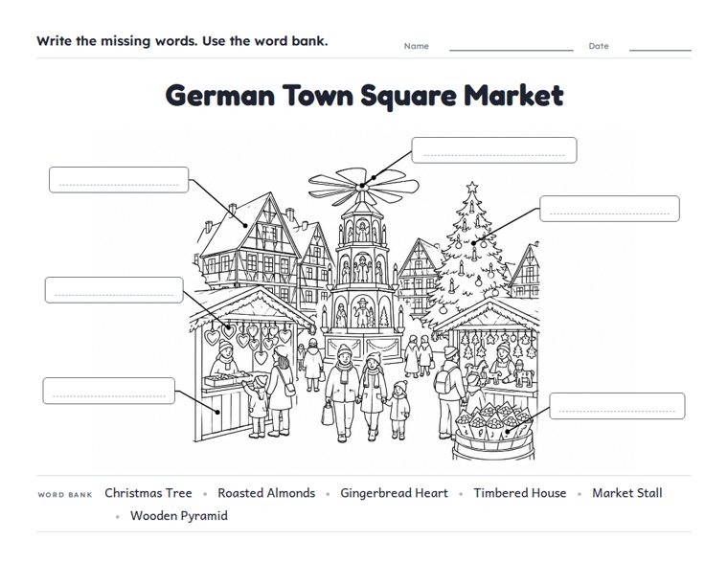The height and width of the screenshot is (562, 728).
Task: Click 'Gingerbread Heart' in the word bank
Action: click(395, 493)
